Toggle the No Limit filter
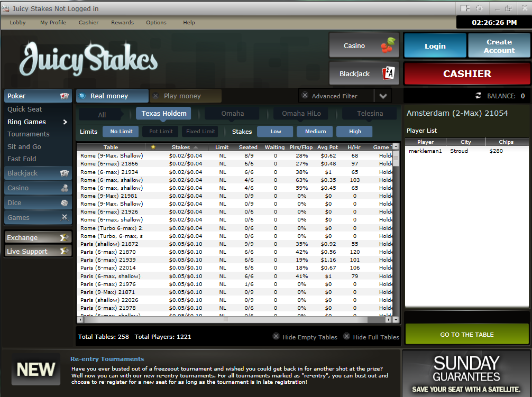The width and height of the screenshot is (532, 397). pyautogui.click(x=121, y=131)
